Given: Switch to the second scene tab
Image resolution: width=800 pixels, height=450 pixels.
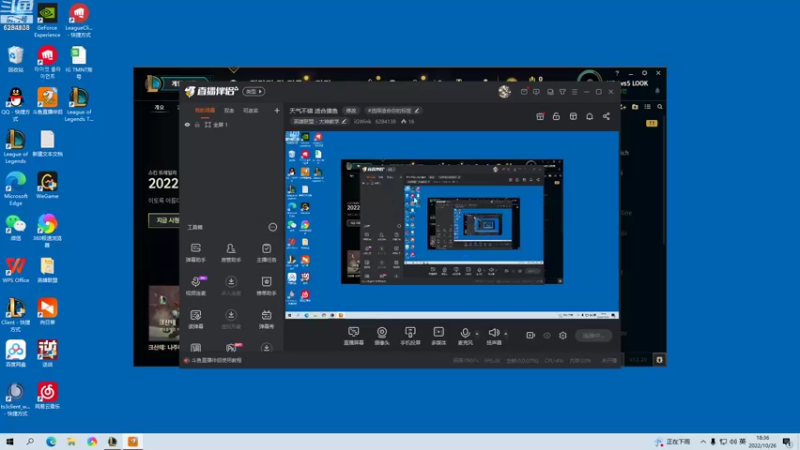Looking at the screenshot, I should click(229, 110).
